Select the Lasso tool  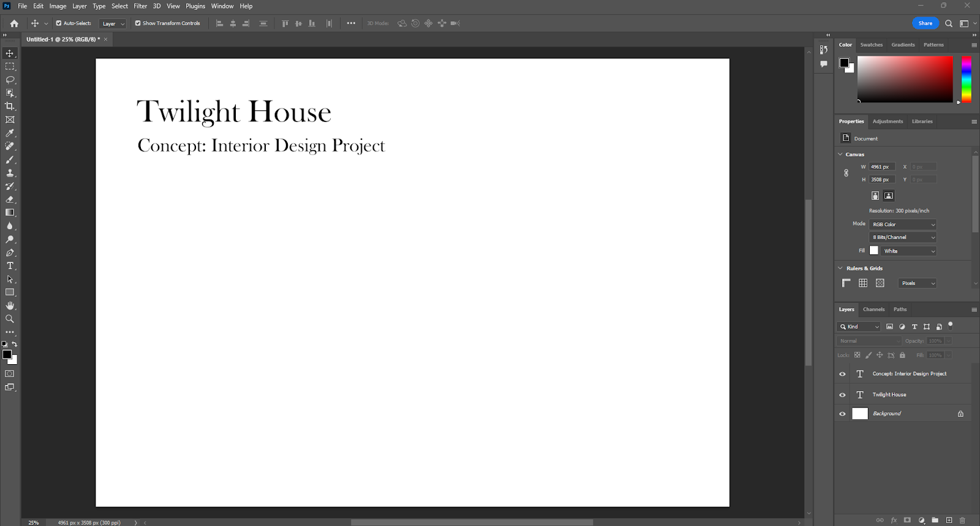point(10,80)
